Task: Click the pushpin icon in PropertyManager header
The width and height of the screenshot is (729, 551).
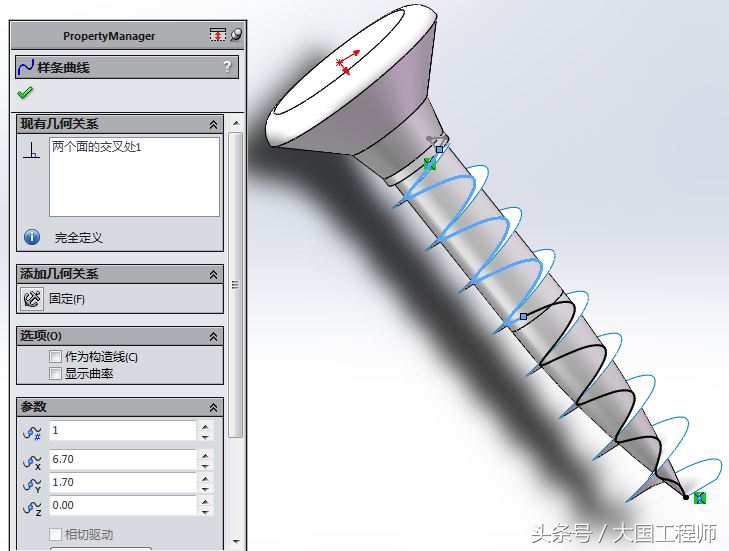Action: [x=236, y=34]
